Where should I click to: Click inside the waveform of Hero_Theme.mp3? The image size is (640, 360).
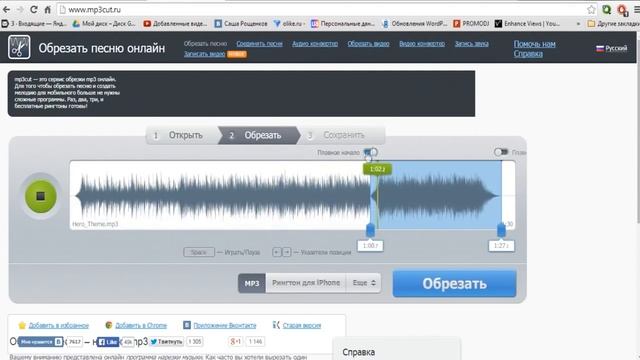[x=292, y=195]
